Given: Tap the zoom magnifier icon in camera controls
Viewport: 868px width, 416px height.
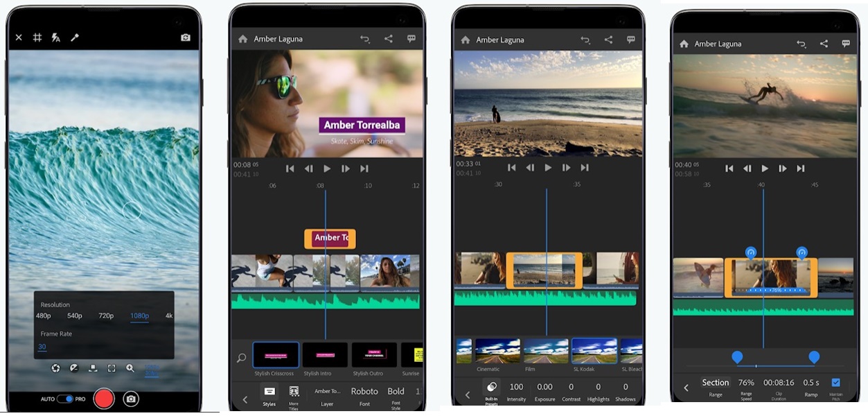Looking at the screenshot, I should click(x=130, y=368).
